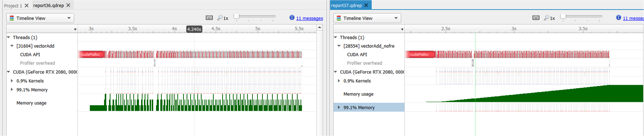This screenshot has height=136, width=644.
Task: Select Profiler overhead row in report36
Action: point(37,63)
